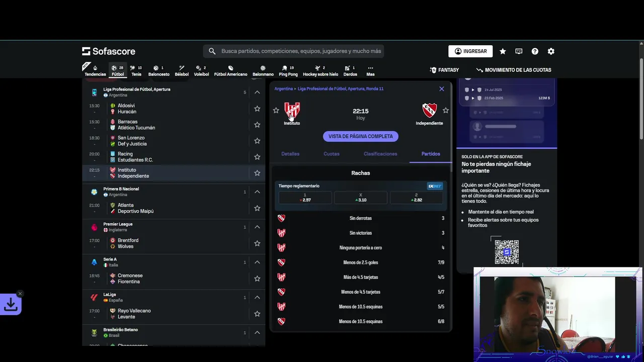This screenshot has height=362, width=644.
Task: Select home win odds 2.57
Action: coord(305,198)
